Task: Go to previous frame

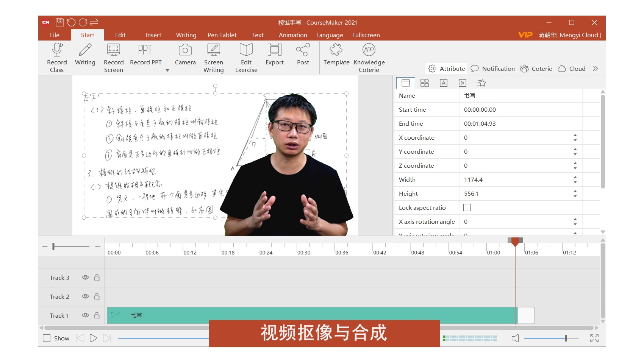Action: [x=80, y=338]
